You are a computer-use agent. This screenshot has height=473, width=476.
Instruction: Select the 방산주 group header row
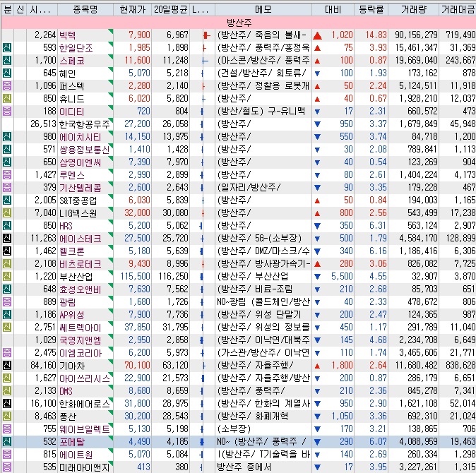(x=239, y=23)
